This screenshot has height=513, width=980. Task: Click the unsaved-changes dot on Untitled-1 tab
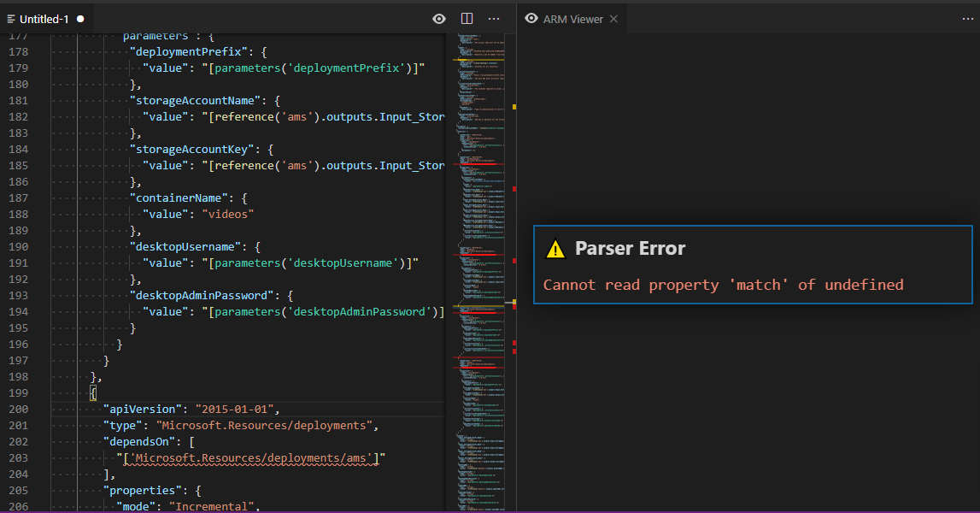click(80, 19)
